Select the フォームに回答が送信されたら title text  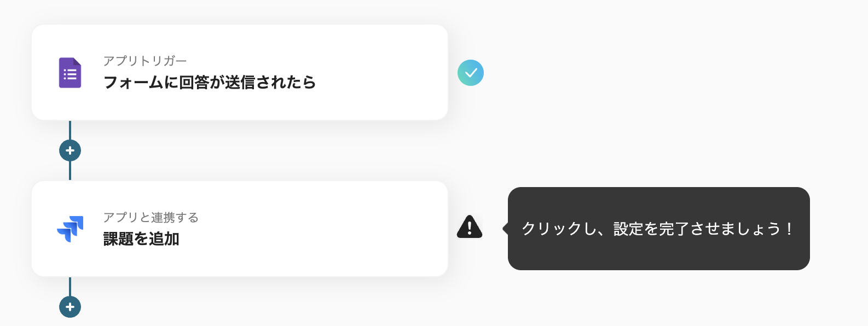pyautogui.click(x=210, y=83)
